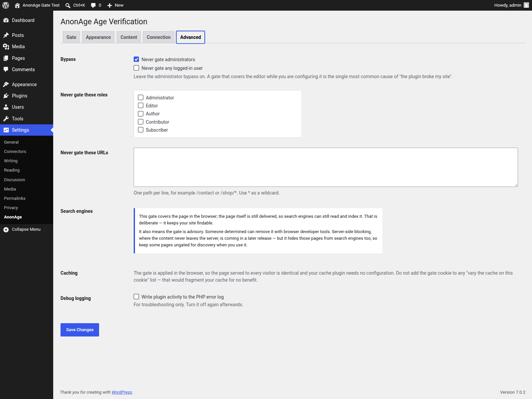
Task: Click the Posts pushpin icon
Action: click(x=6, y=35)
